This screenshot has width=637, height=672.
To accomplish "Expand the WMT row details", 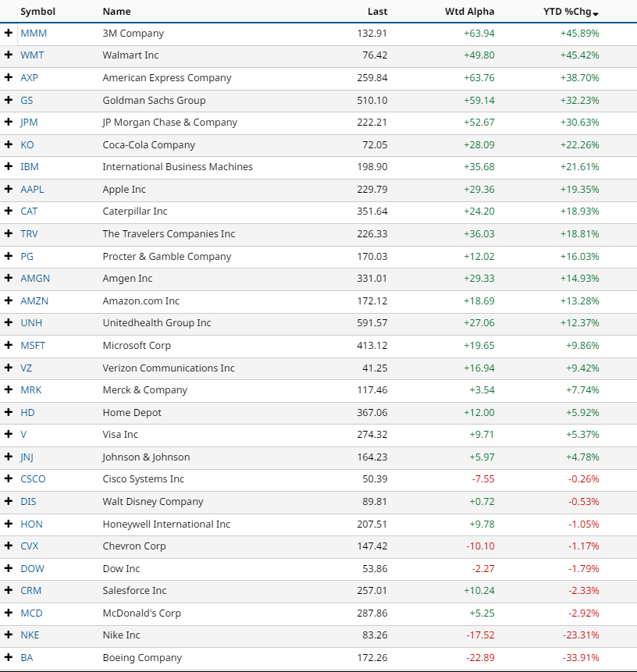I will [x=9, y=55].
